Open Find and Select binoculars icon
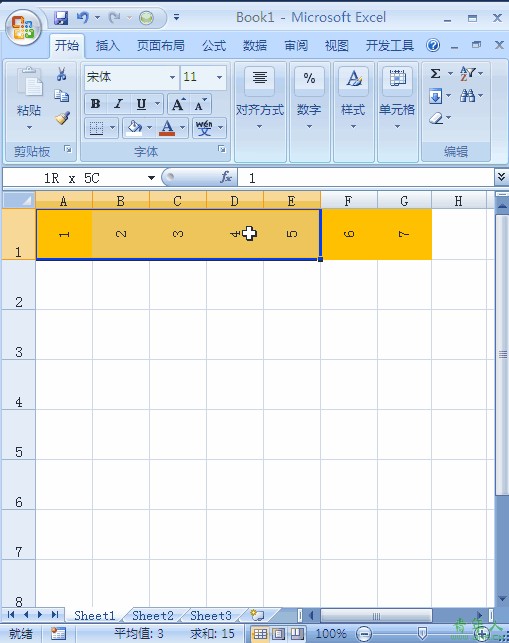 pos(467,96)
